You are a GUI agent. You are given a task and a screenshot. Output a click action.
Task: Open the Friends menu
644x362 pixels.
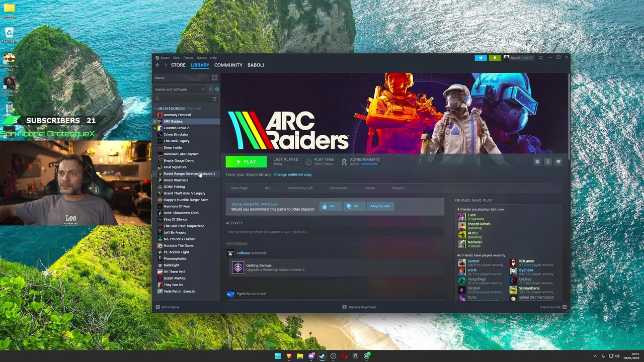(x=188, y=58)
